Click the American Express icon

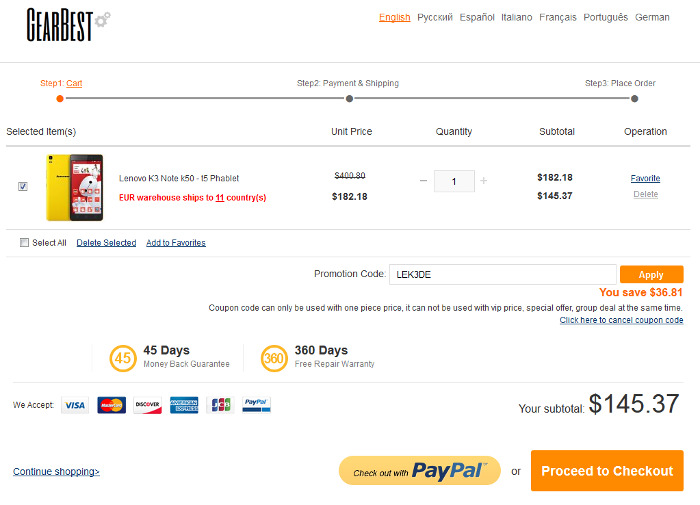point(184,405)
